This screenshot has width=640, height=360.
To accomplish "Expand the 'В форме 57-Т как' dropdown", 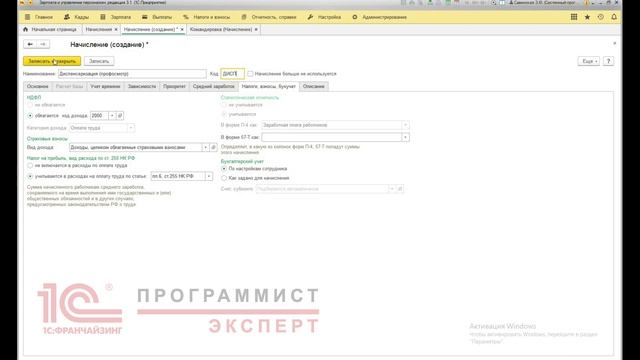I will [405, 138].
